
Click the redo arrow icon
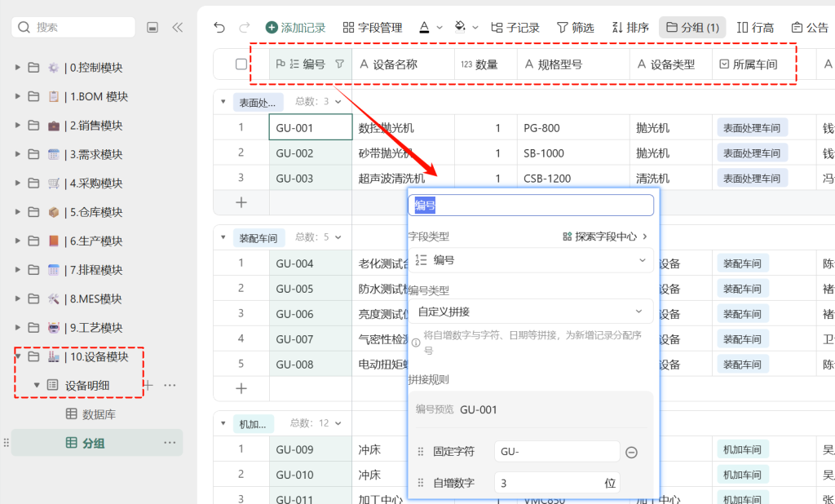coord(245,27)
